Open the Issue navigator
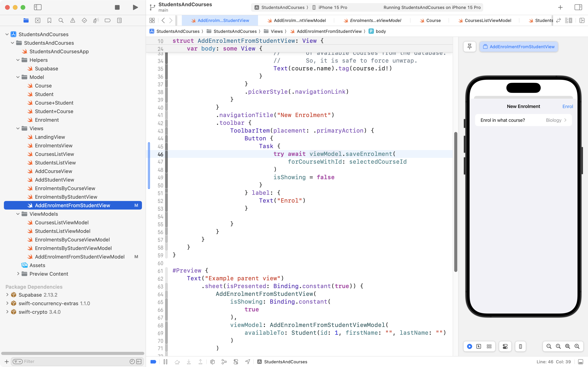 (x=73, y=20)
